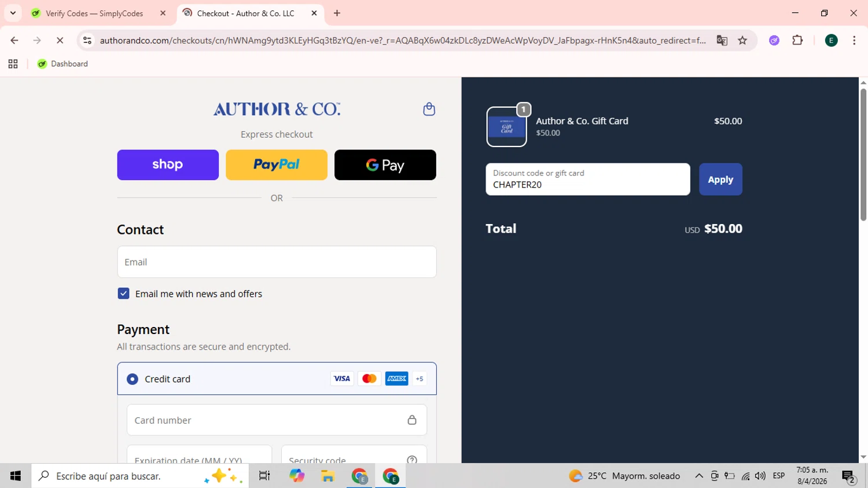Viewport: 868px width, 488px height.
Task: Switch to Verify Codes — SimplyCodes tab
Action: pyautogui.click(x=95, y=13)
